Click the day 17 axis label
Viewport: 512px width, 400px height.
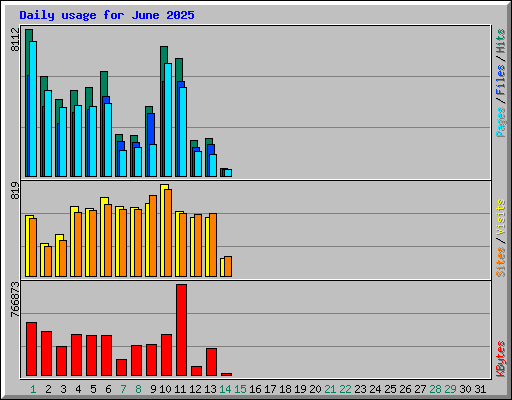pos(270,389)
